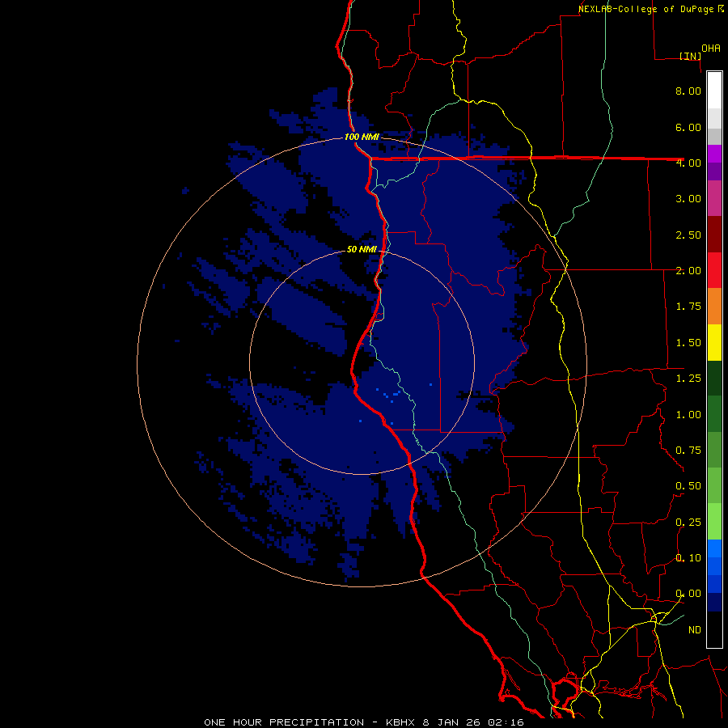
Task: Pick the white swatch atop the legend
Action: (714, 91)
